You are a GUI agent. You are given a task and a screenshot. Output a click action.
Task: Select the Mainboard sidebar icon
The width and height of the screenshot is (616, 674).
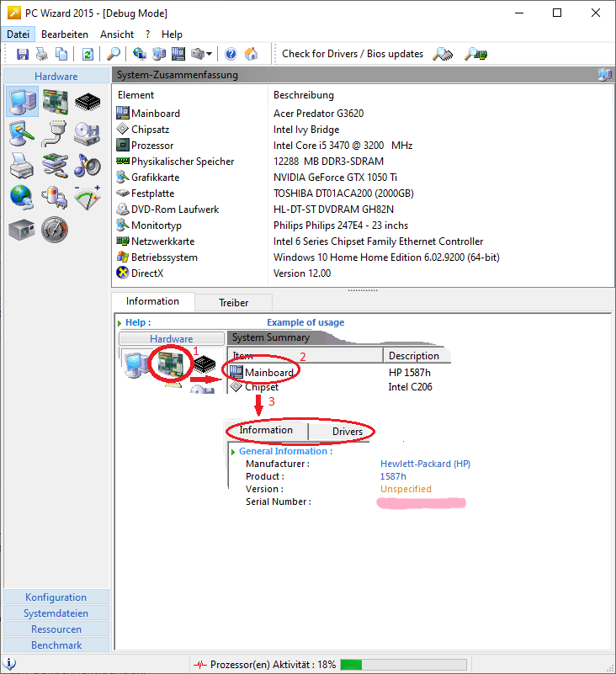point(55,102)
